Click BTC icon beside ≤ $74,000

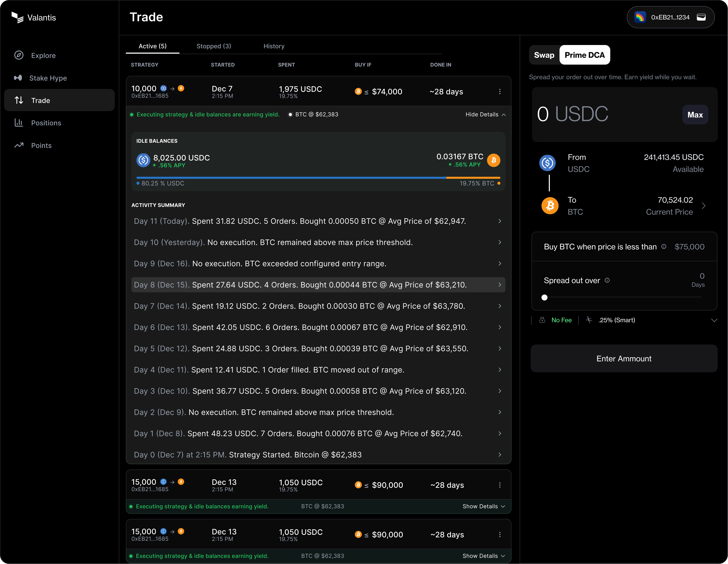click(358, 91)
